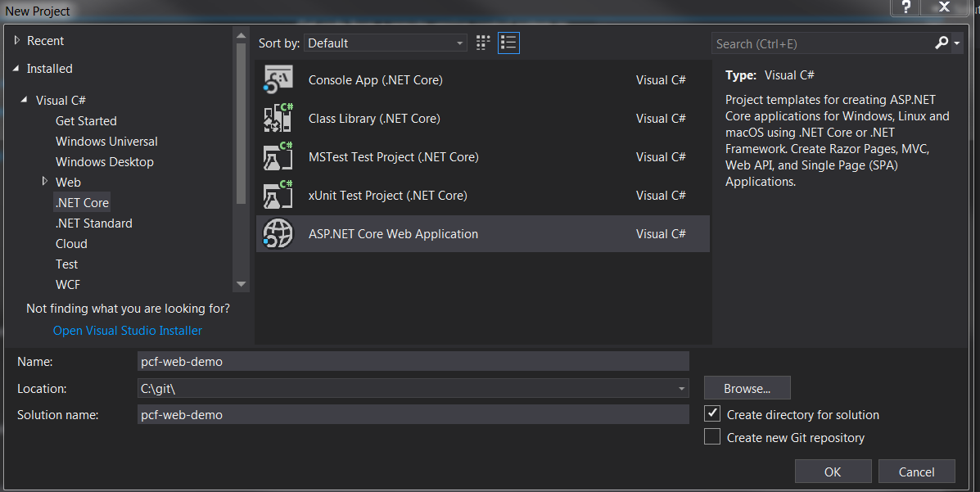Select the .NET Standard category

[x=94, y=223]
